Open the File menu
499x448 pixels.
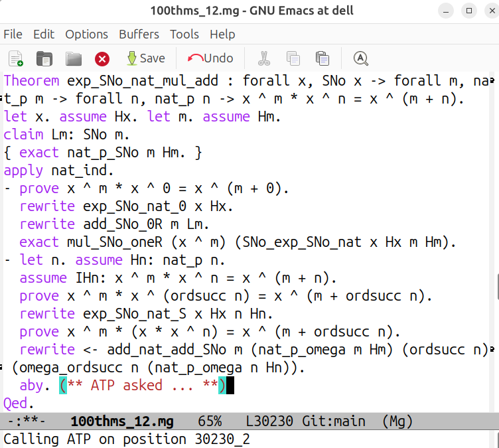tap(13, 34)
